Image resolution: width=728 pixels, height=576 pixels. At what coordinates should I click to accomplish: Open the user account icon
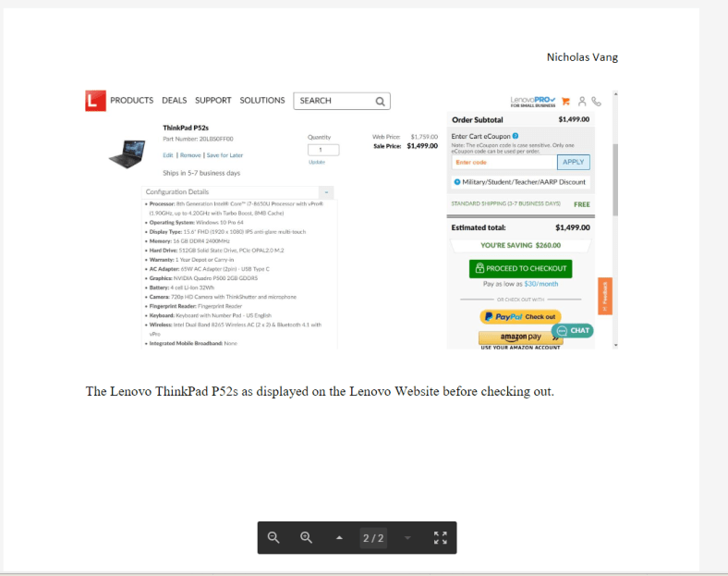point(582,102)
